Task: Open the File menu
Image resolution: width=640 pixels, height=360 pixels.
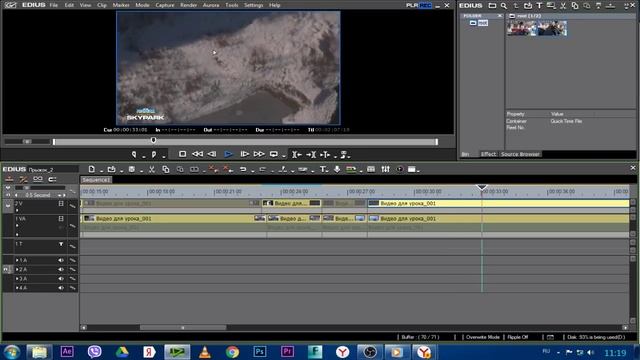Action: click(53, 5)
